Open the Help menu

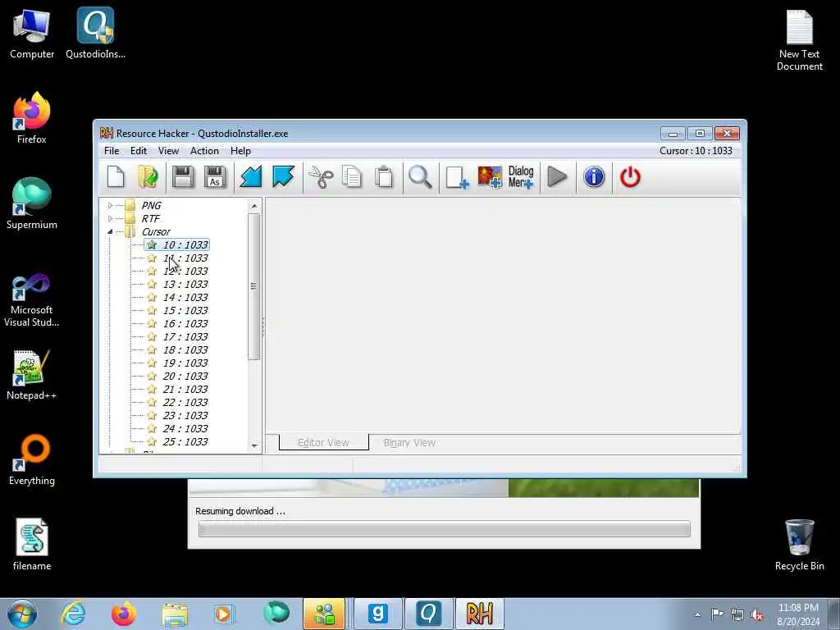pyautogui.click(x=240, y=151)
